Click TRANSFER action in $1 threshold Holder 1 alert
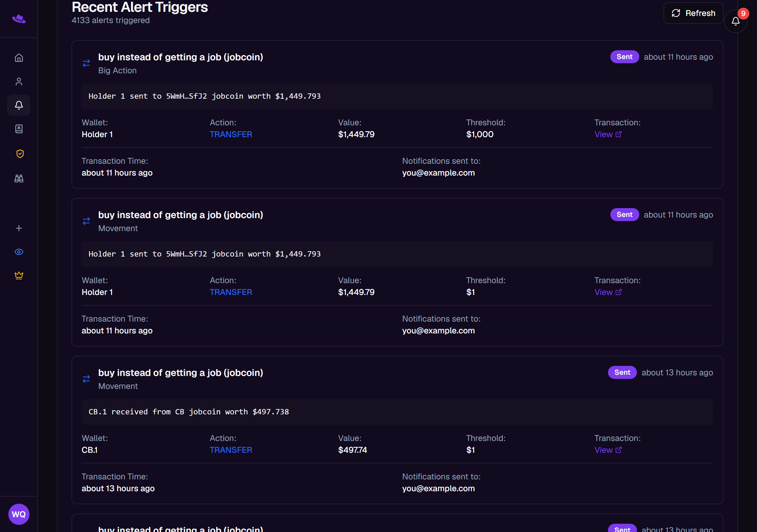Screen dimensions: 757x532 231,292
